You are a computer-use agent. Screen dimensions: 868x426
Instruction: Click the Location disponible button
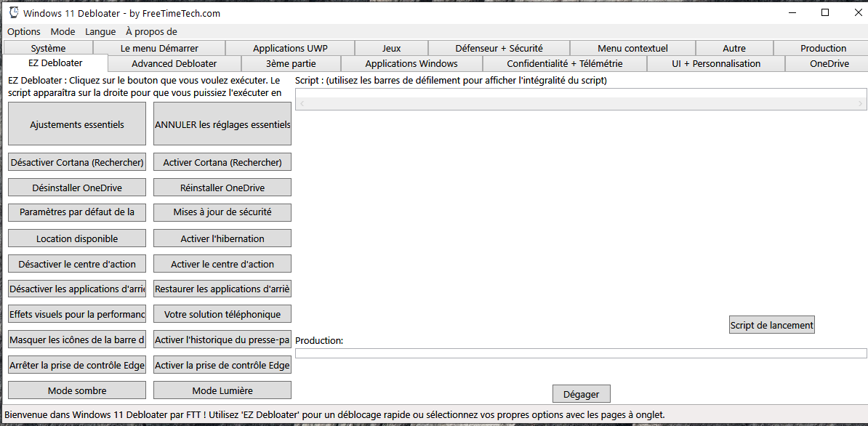click(x=77, y=238)
